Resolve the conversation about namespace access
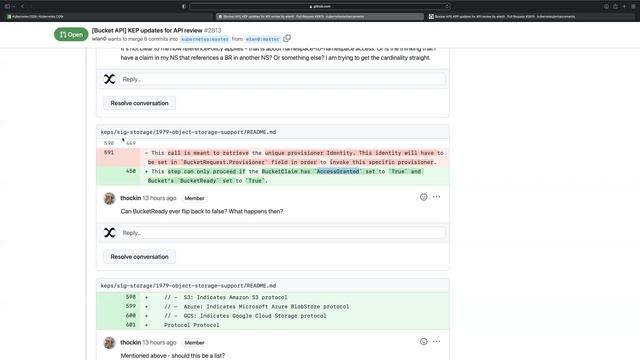640x360 pixels. pyautogui.click(x=140, y=103)
